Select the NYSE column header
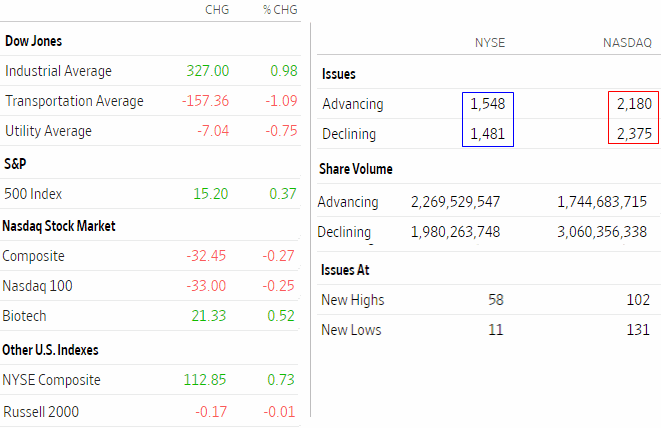 point(489,43)
